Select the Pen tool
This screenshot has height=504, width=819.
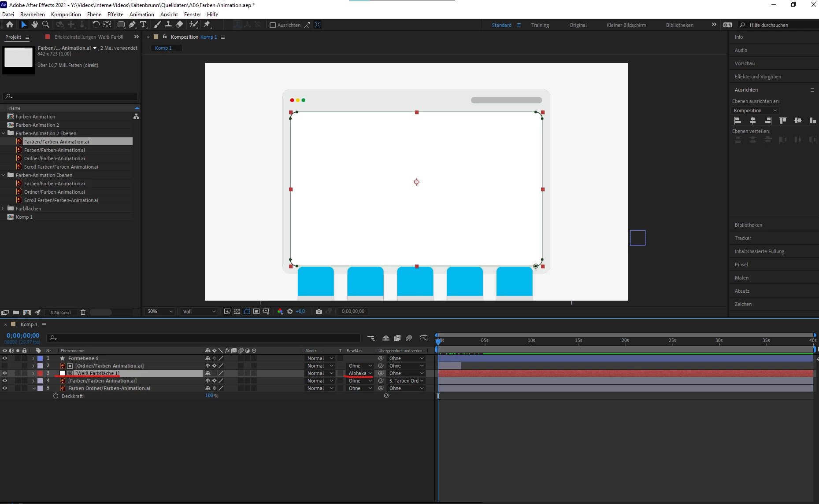tap(132, 25)
